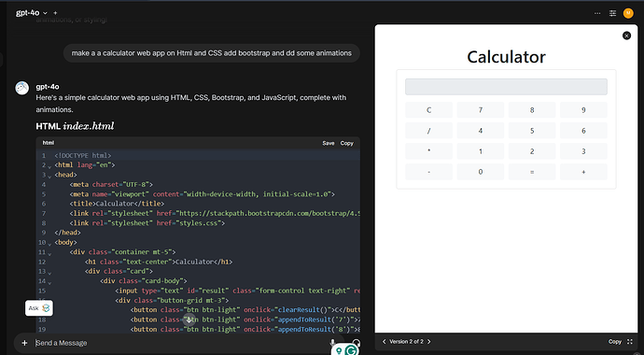Collapse the html tag at line 2

[x=49, y=166]
